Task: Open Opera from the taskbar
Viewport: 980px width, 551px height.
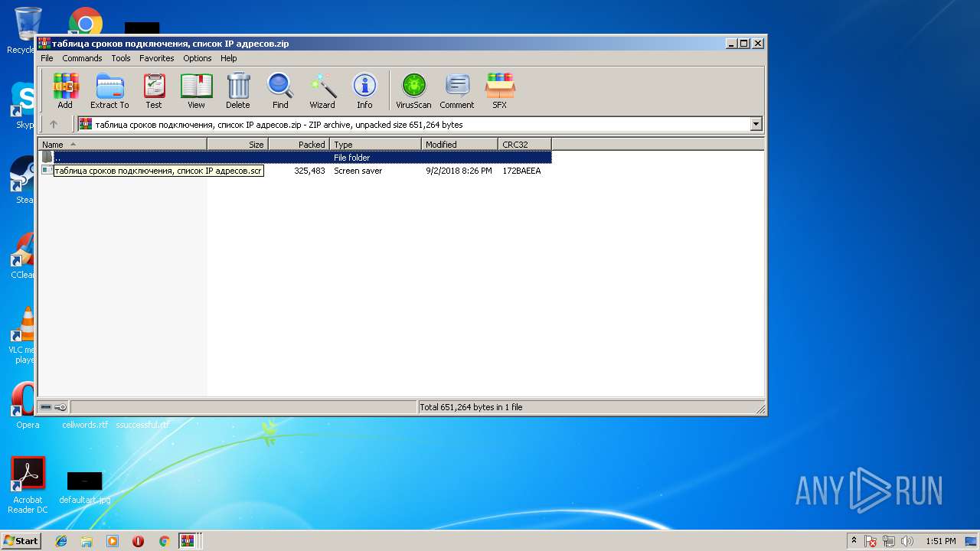Action: tap(138, 541)
